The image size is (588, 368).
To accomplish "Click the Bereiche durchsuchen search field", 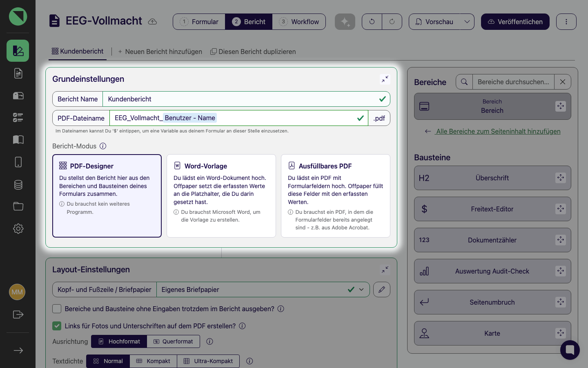I will [513, 82].
